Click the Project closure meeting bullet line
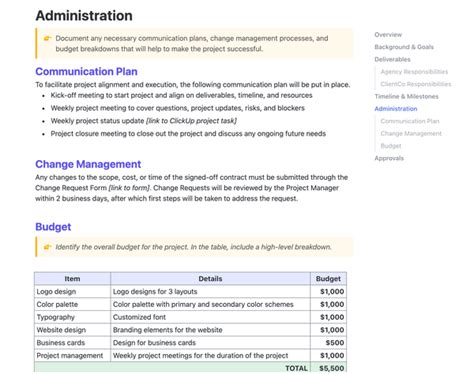Image resolution: width=474 pixels, height=374 pixels. [x=188, y=134]
